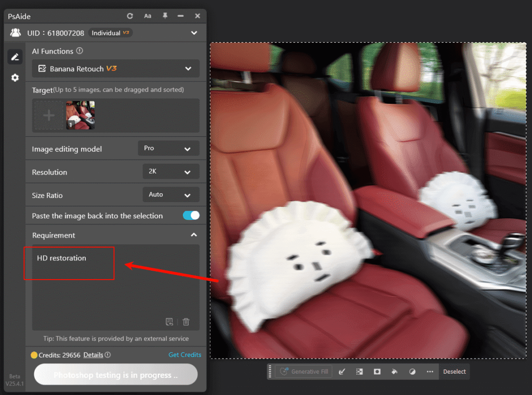
Task: Add a new image with the plus tile
Action: (x=49, y=115)
